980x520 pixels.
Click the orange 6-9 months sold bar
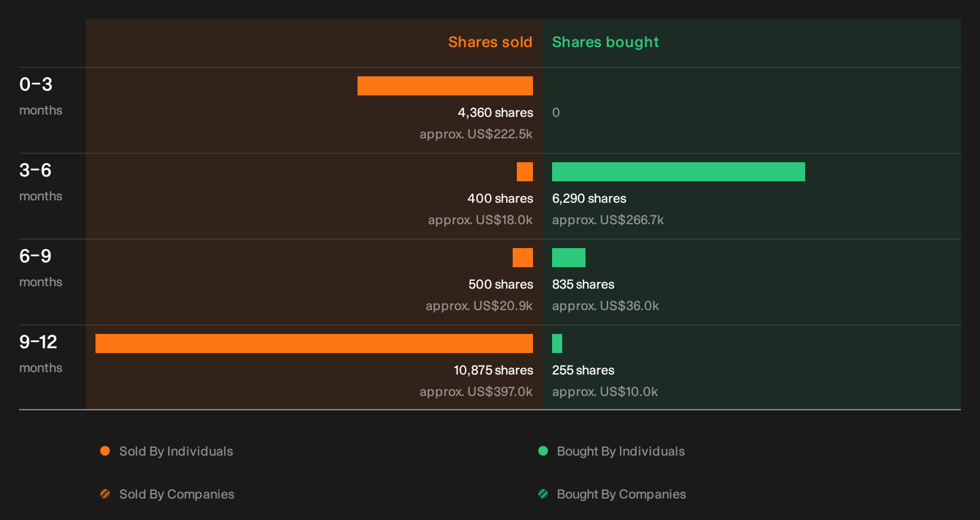[x=523, y=258]
